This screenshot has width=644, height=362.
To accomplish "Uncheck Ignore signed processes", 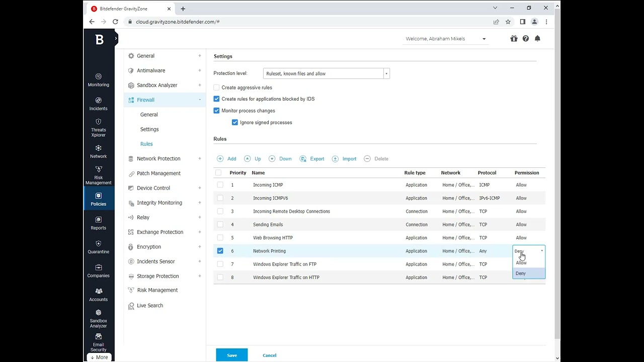I will (234, 122).
